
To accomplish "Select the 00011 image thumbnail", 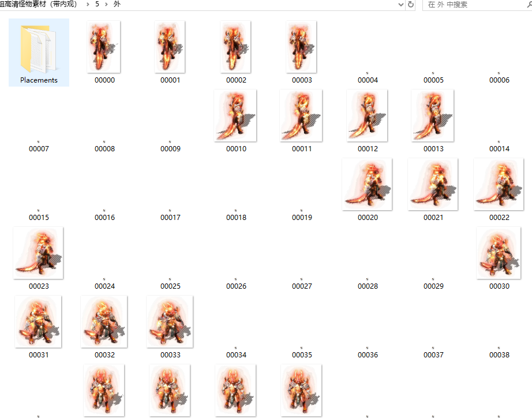I will [x=301, y=115].
